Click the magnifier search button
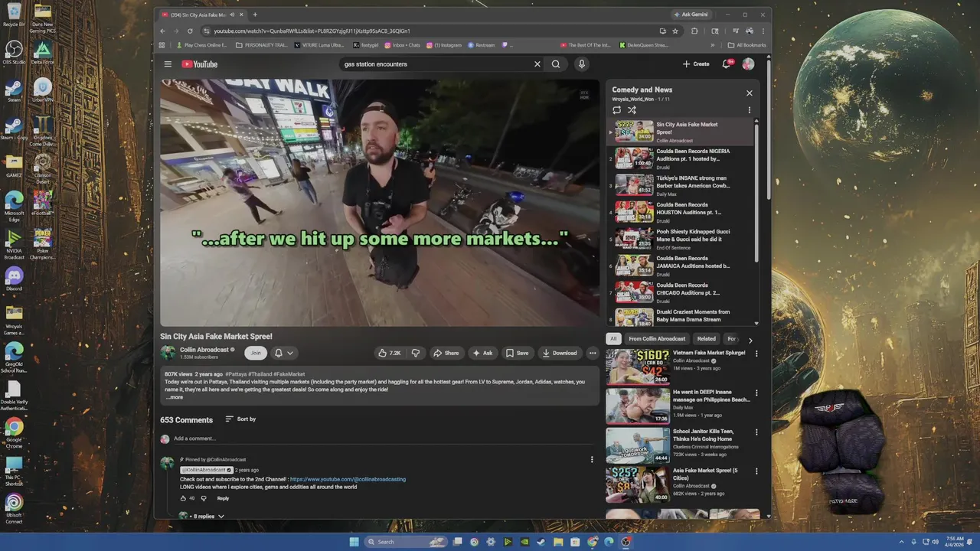 tap(556, 64)
